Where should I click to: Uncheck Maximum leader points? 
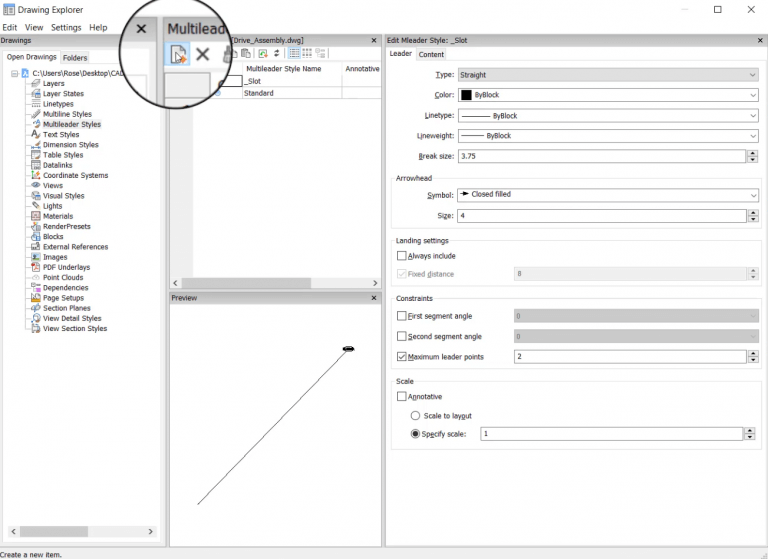pyautogui.click(x=402, y=357)
